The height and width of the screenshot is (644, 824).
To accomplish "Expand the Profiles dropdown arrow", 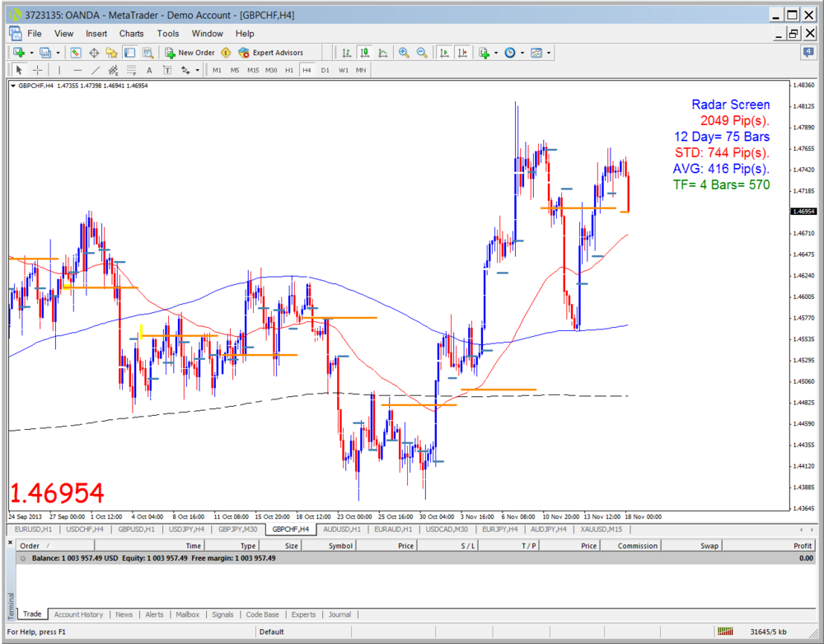I will pos(58,53).
